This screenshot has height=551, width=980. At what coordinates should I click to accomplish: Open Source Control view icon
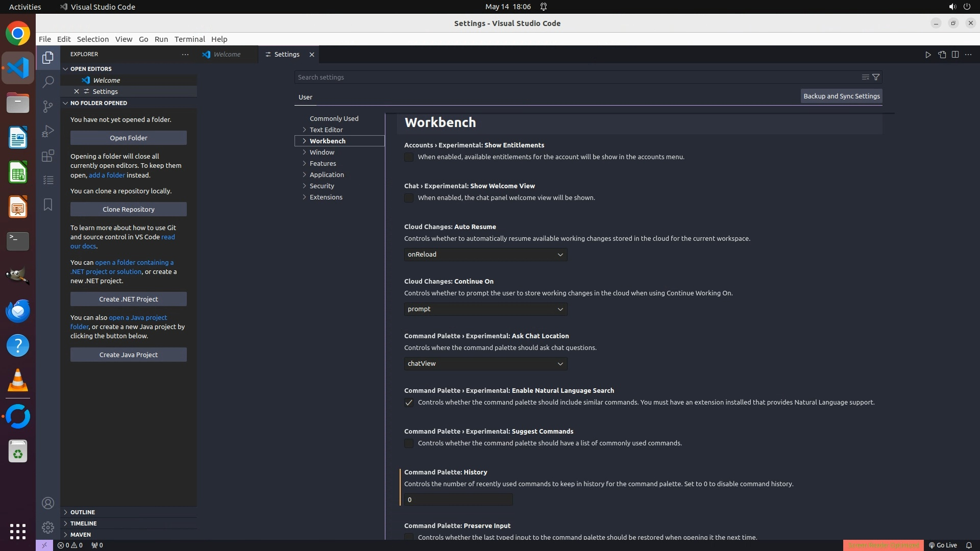(48, 106)
